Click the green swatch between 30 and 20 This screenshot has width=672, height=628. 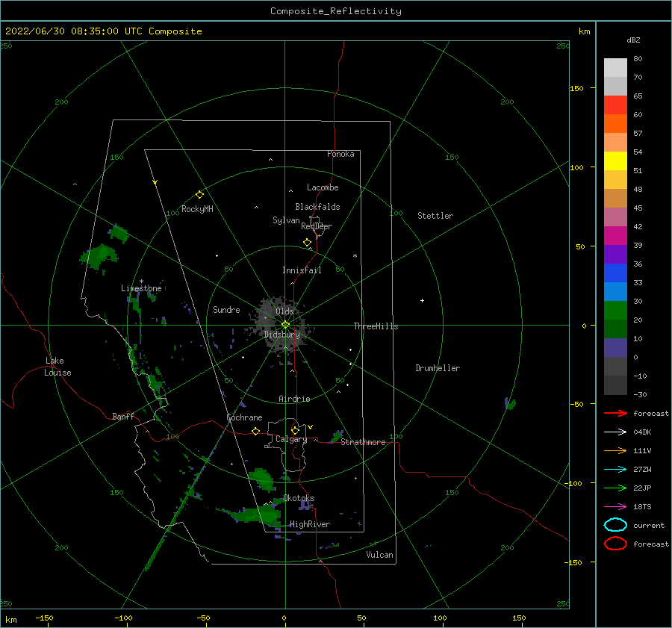(x=615, y=311)
